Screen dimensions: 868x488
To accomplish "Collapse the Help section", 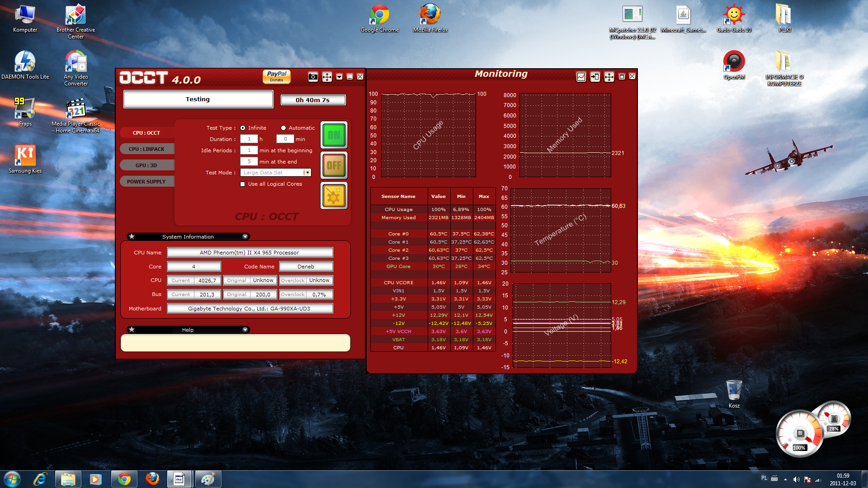I will click(x=245, y=330).
